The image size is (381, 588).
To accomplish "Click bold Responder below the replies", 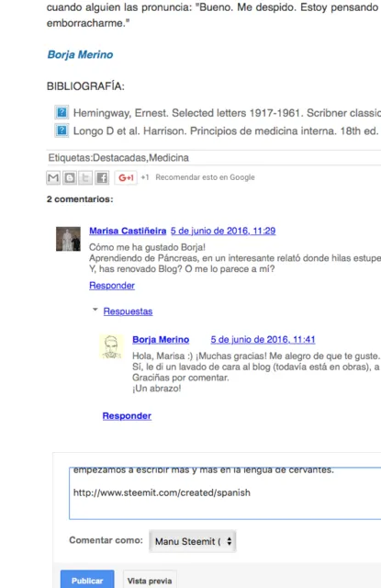I will click(x=127, y=416).
